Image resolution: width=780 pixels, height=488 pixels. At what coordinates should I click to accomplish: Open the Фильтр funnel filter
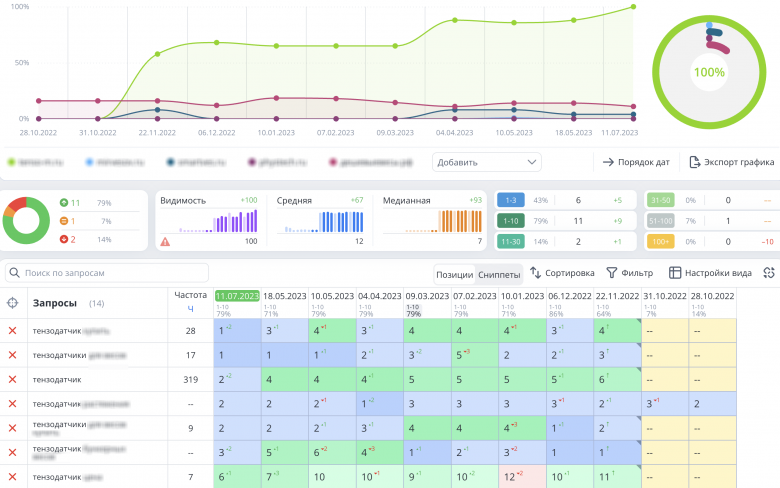pyautogui.click(x=612, y=273)
